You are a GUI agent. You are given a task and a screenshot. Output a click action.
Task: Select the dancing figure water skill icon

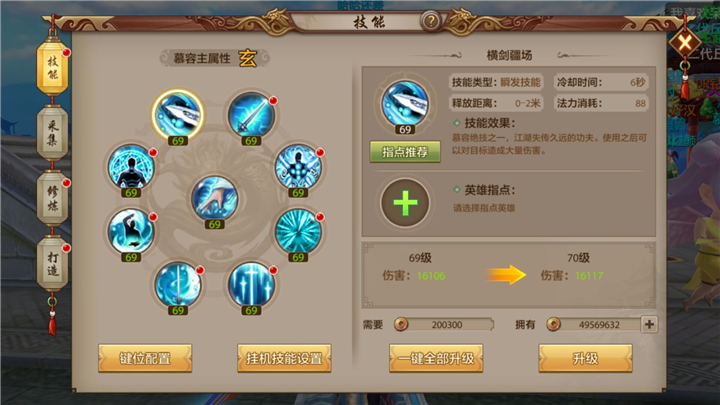click(131, 231)
